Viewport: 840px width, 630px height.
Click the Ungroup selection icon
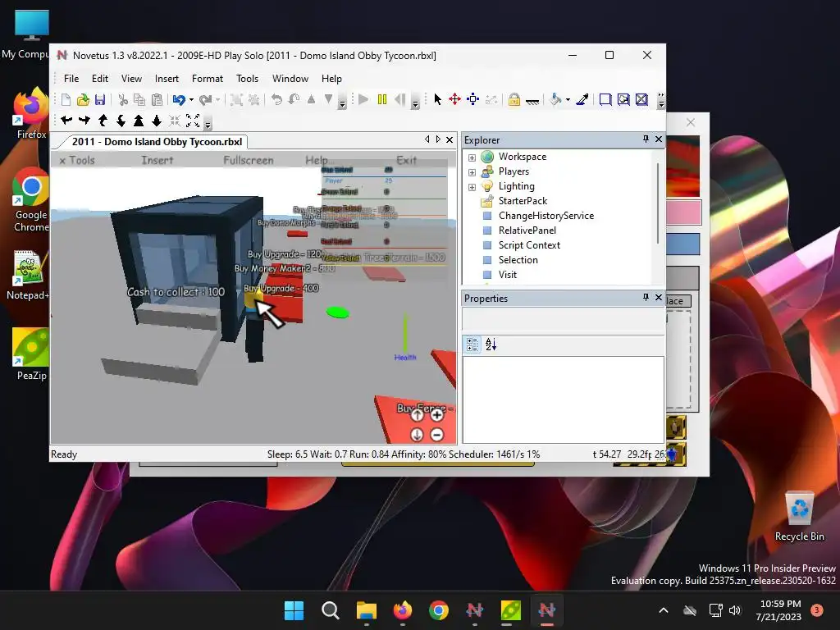pos(254,99)
